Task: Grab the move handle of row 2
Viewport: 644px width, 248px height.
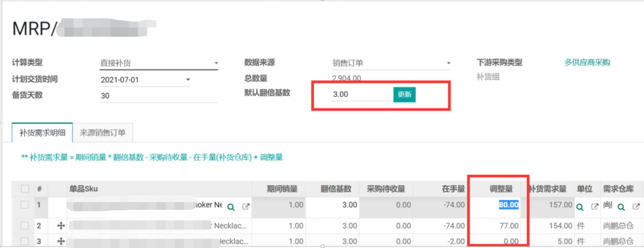Action: [x=61, y=226]
